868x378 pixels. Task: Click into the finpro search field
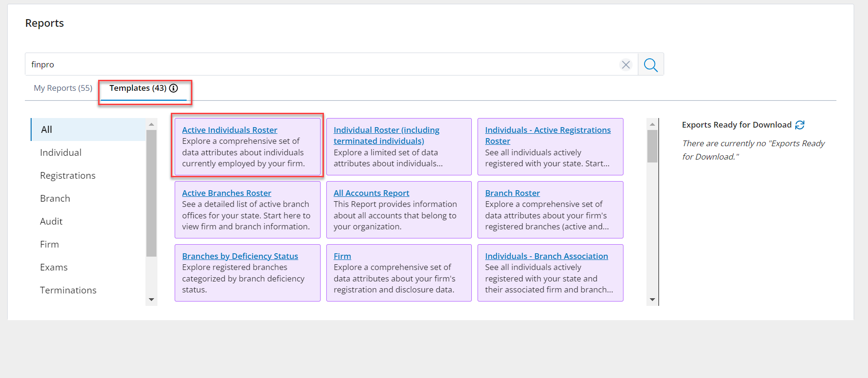(321, 65)
